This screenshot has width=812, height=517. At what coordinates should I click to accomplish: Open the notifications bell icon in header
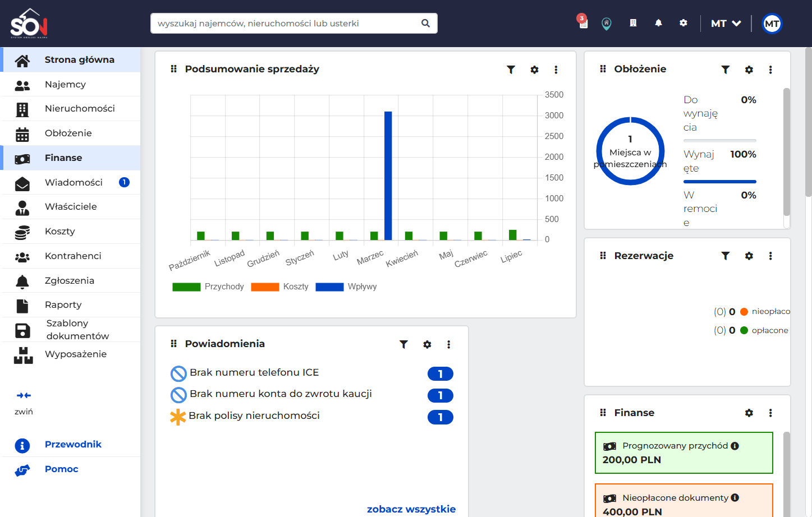tap(658, 23)
